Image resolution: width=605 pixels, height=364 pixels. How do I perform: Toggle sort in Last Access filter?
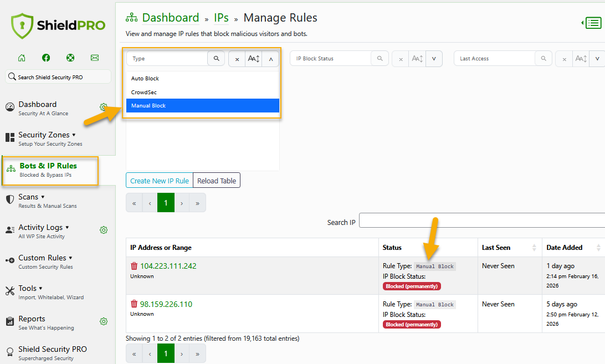581,59
